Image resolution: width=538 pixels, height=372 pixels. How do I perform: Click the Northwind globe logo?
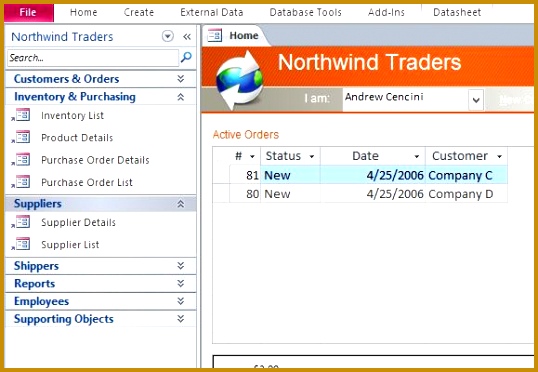pyautogui.click(x=239, y=80)
